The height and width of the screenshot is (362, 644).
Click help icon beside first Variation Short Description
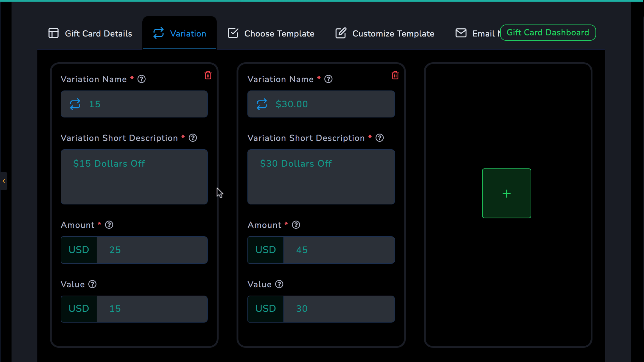coord(193,138)
